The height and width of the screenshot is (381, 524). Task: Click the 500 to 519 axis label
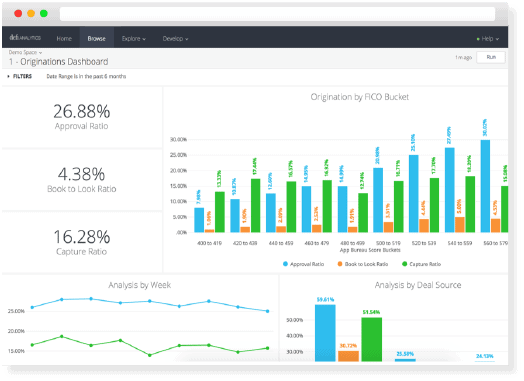click(388, 243)
